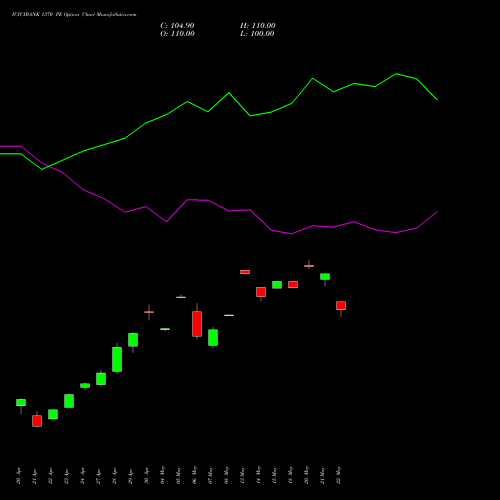500x500 pixels.
Task: Click the green indicator line's highest peak
Action: point(396,74)
